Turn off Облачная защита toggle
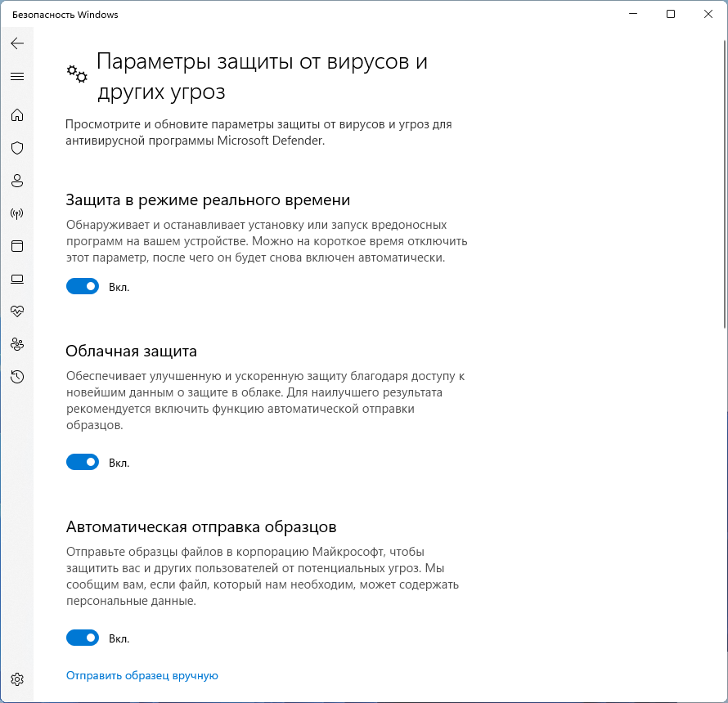Viewport: 728px width, 703px height. click(83, 463)
